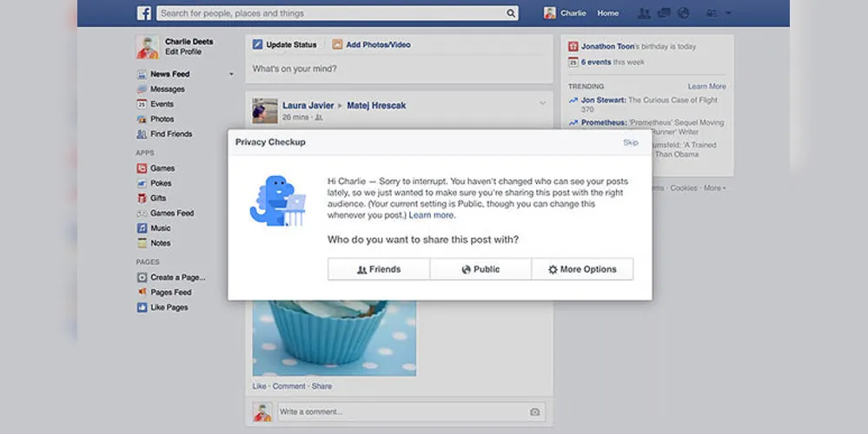Click the Gifts app icon
Viewport: 868px width, 434px height.
click(x=142, y=198)
